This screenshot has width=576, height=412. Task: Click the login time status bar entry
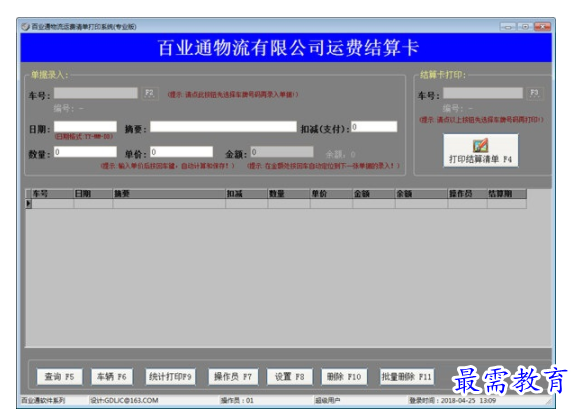coord(452,400)
